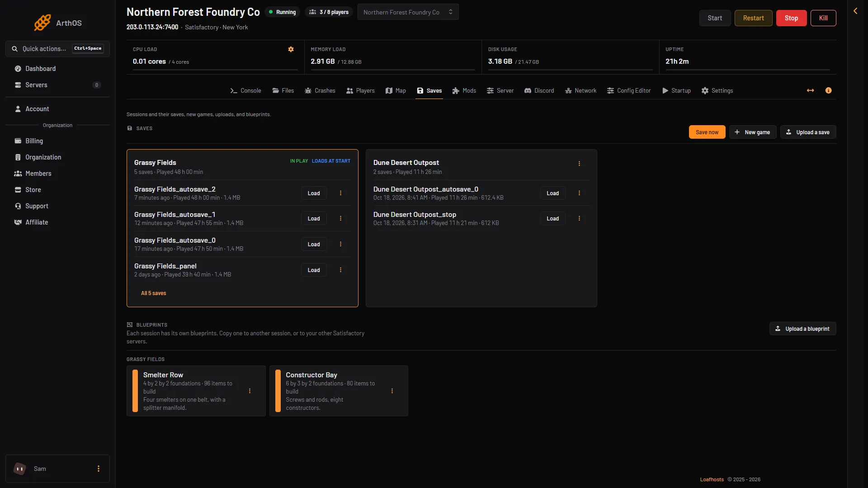Open Constructor Bay blueprint menu
The width and height of the screenshot is (868, 488).
pyautogui.click(x=392, y=391)
